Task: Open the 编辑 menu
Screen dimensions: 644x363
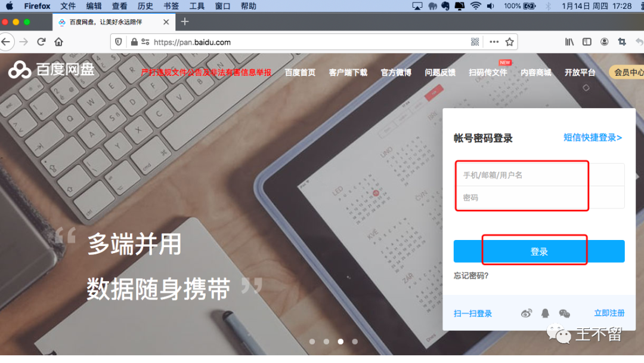Action: pos(94,6)
